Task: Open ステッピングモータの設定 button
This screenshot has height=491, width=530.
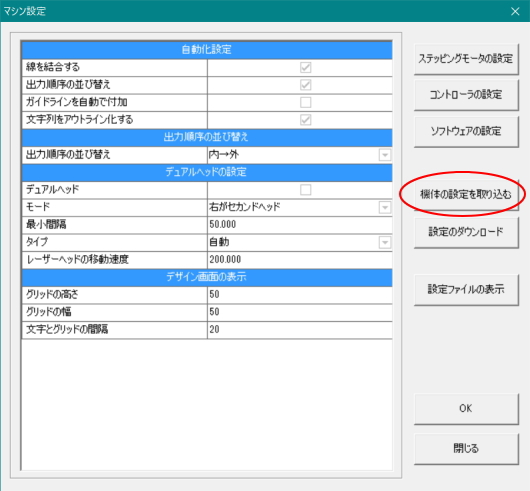Action: 466,59
